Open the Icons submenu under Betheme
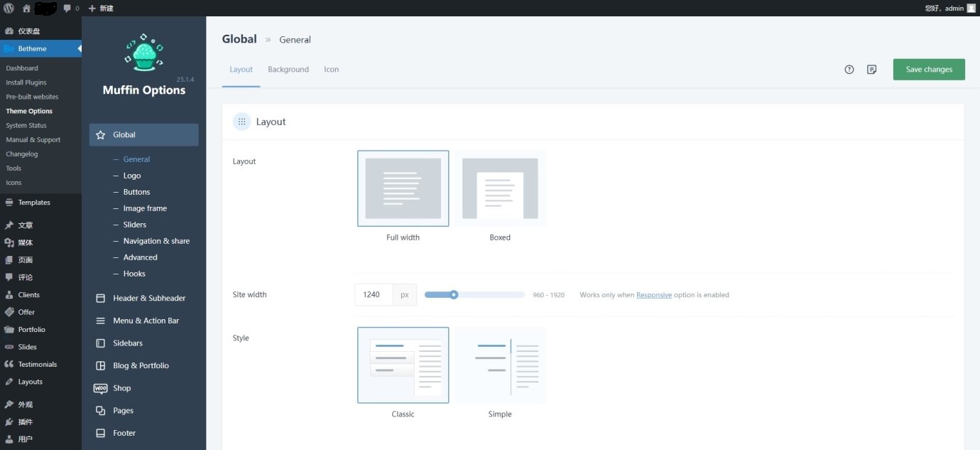The height and width of the screenshot is (450, 980). [13, 183]
